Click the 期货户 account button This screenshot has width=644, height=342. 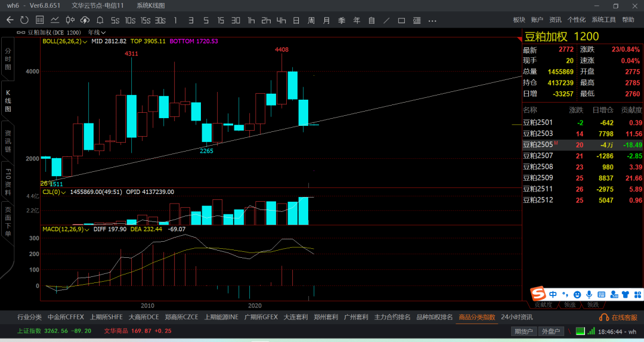click(524, 331)
